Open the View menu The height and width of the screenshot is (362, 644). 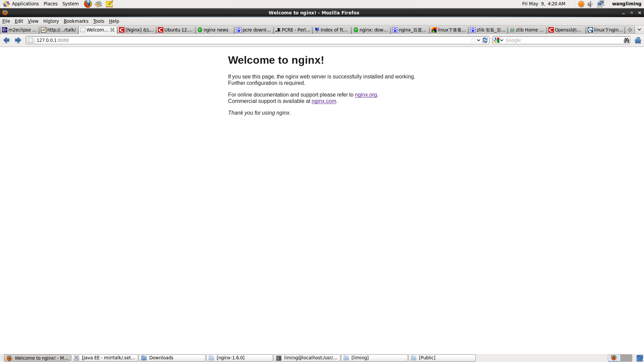[33, 21]
